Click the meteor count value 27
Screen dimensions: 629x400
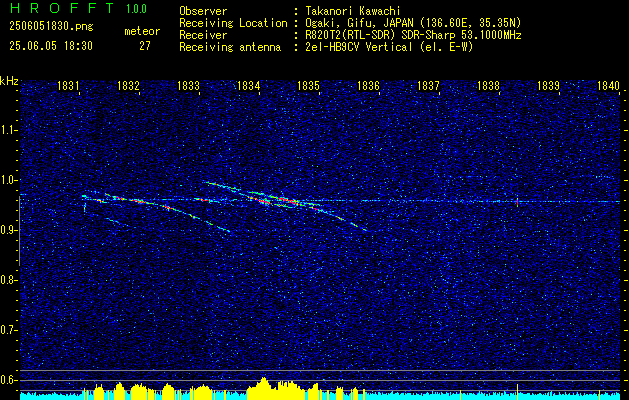pos(145,46)
